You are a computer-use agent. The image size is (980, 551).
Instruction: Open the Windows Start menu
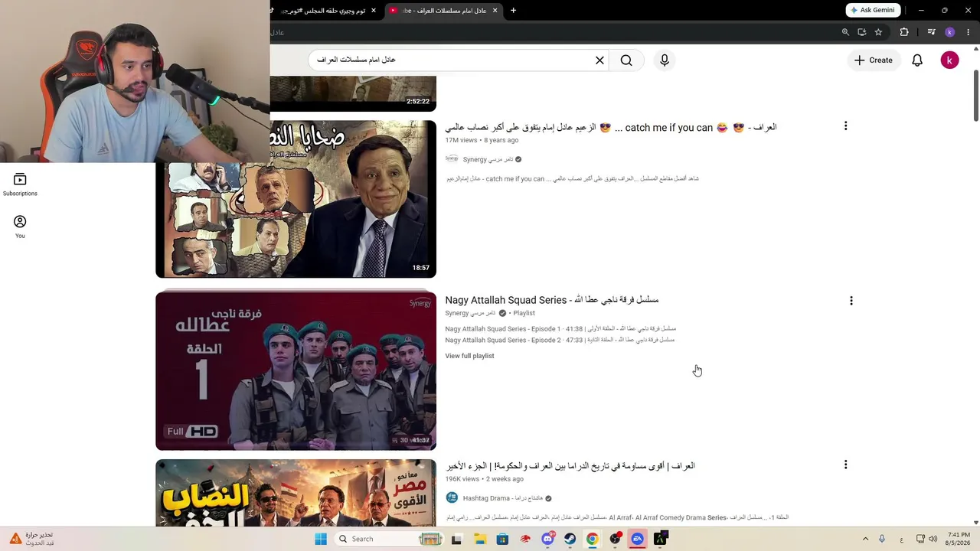click(321, 539)
